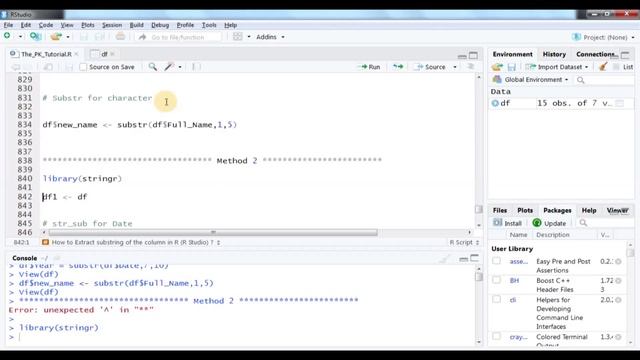The height and width of the screenshot is (360, 640).
Task: Close the The_PK_Tutorial.R tab
Action: [76, 54]
